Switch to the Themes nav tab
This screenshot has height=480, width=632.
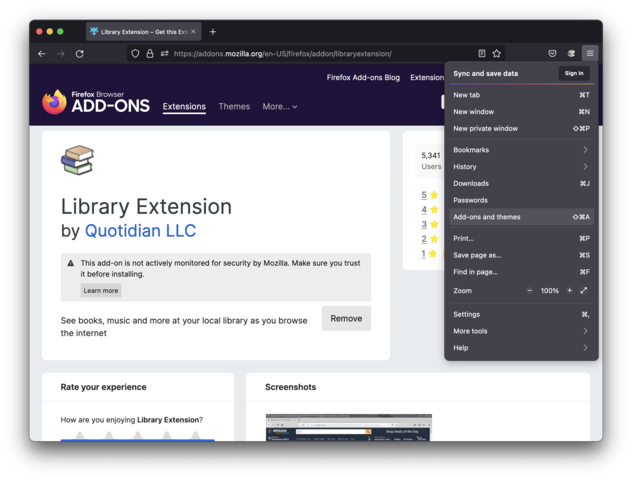(234, 107)
